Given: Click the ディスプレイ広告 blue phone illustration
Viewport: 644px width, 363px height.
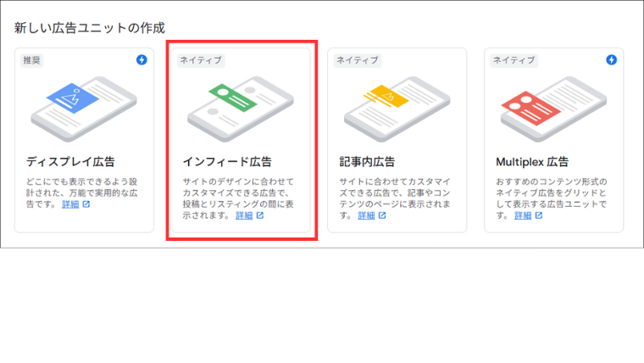Looking at the screenshot, I should [84, 109].
